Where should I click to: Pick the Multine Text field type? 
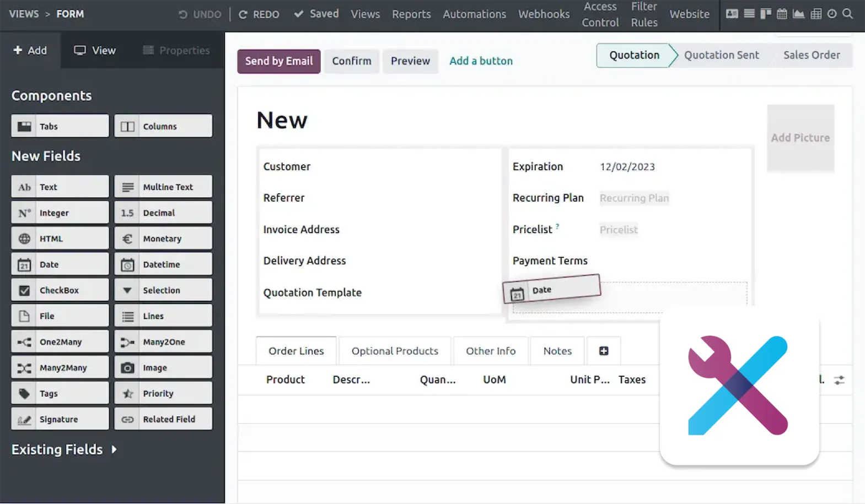point(163,187)
